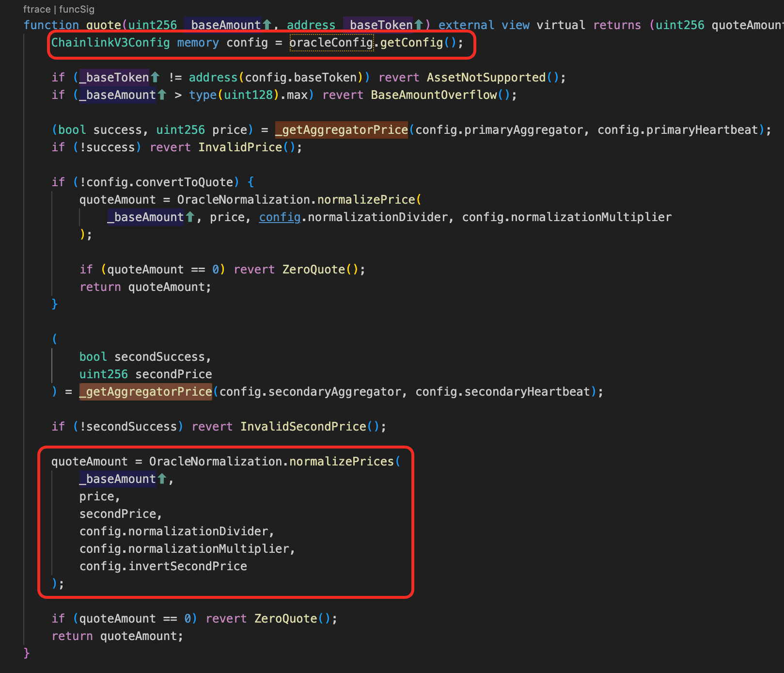Click highlighted _getAggregatorPrice call for primaryAggregator
Viewport: 784px width, 673px height.
click(342, 129)
